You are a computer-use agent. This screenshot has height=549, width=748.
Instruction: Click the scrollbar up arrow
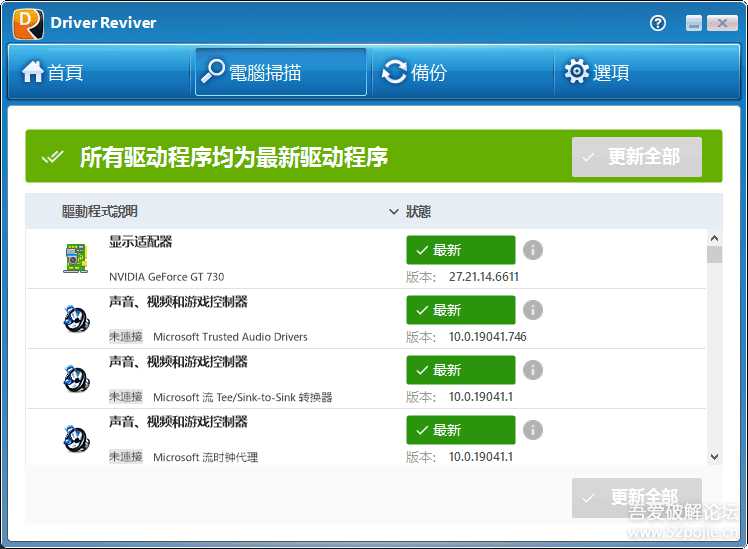(714, 238)
